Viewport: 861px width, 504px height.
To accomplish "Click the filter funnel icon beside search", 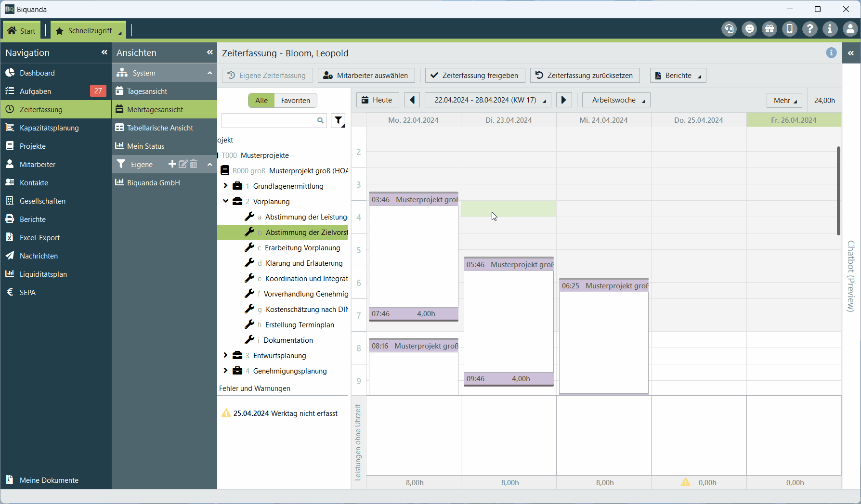I will pos(339,120).
